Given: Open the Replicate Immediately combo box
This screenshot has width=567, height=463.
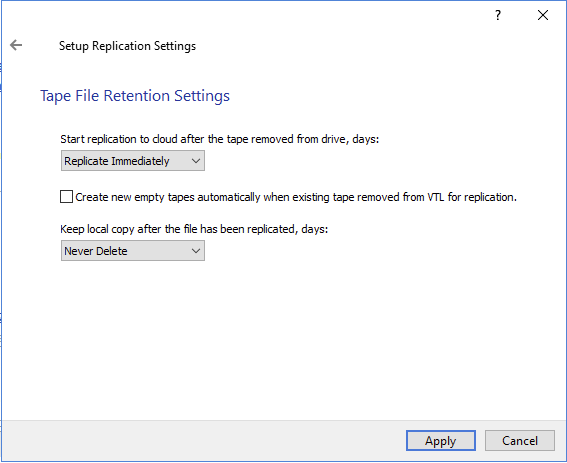Looking at the screenshot, I should coord(133,161).
